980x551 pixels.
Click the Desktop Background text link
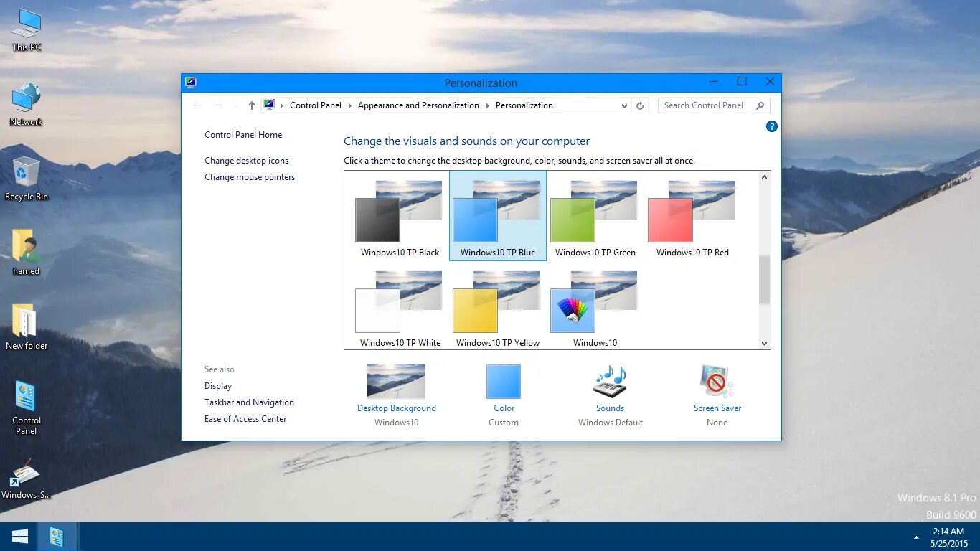397,408
